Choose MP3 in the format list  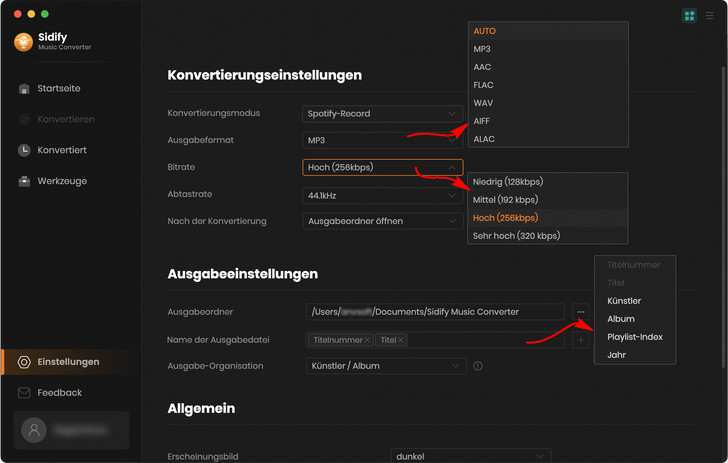[548, 49]
